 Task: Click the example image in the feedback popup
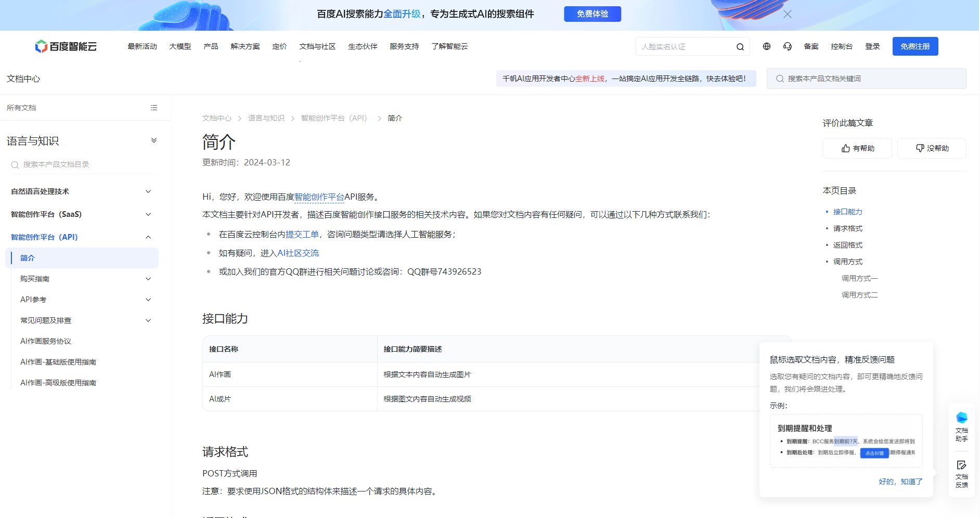coord(846,441)
